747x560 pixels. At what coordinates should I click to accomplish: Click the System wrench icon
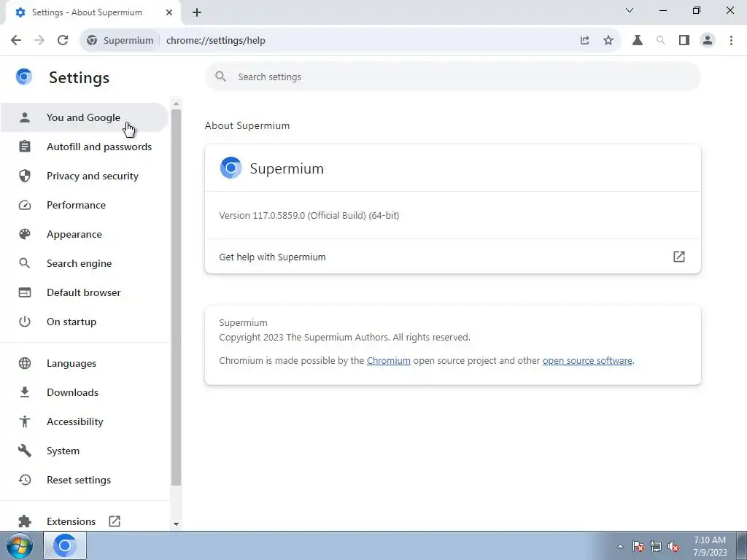[25, 451]
